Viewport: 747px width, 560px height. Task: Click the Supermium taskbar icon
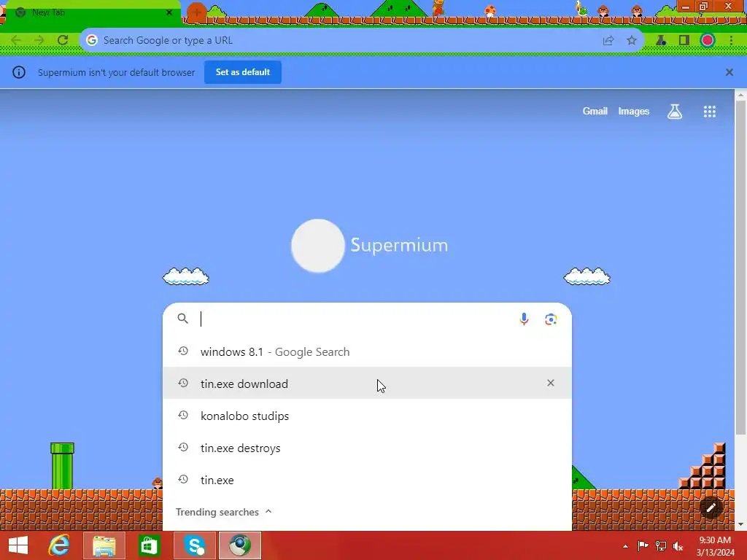pos(239,545)
